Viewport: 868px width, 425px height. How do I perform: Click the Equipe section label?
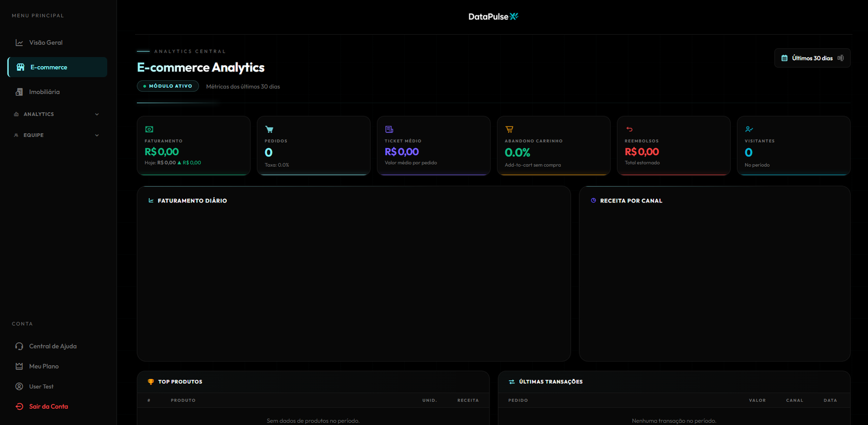(33, 135)
